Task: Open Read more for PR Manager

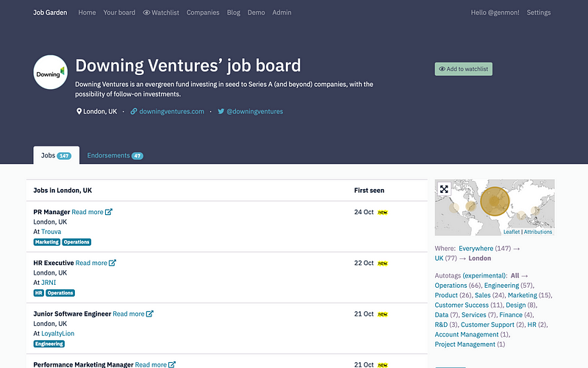Action: point(87,212)
